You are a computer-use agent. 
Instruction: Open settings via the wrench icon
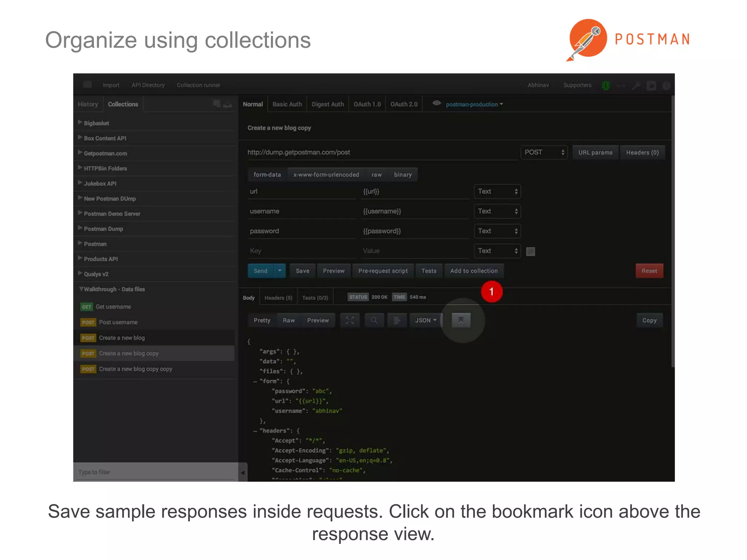pyautogui.click(x=636, y=85)
